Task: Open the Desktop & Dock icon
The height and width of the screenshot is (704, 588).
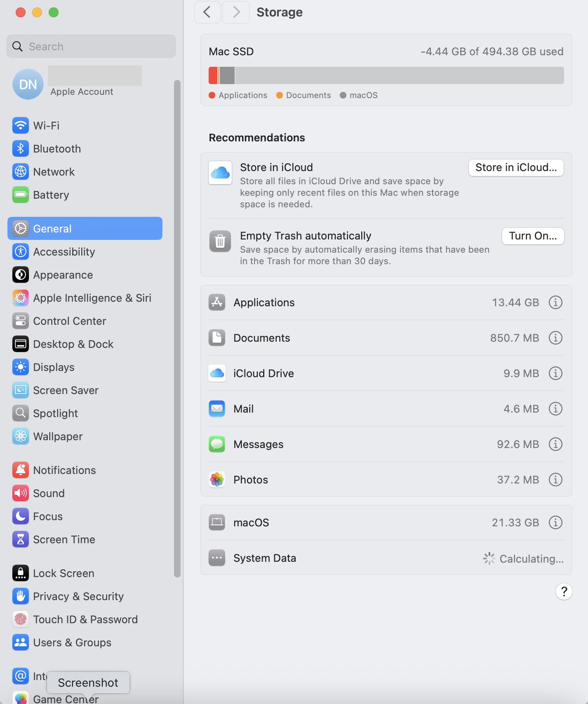Action: (21, 344)
